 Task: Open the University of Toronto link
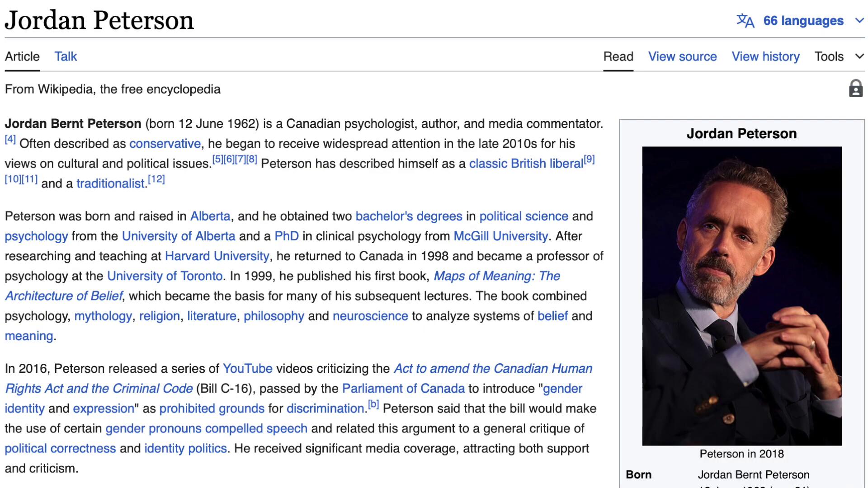(165, 276)
